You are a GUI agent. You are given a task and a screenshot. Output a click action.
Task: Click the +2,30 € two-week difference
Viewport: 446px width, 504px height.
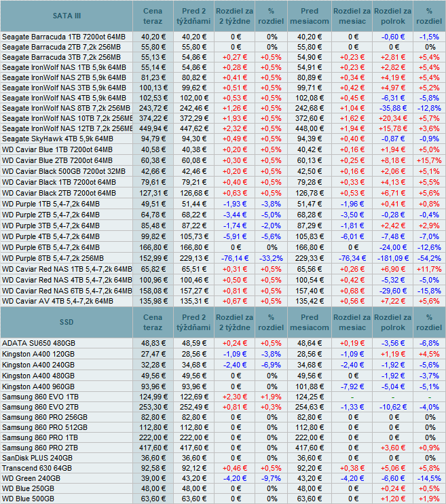[x=235, y=397]
